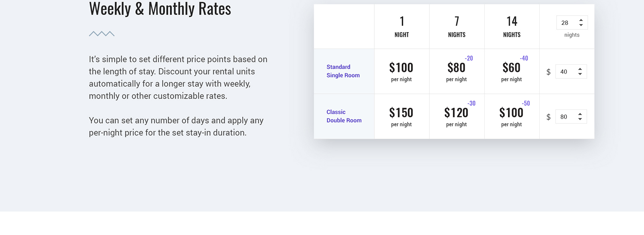Click the $100 per night Standard cell
This screenshot has width=644, height=235.
pos(402,72)
